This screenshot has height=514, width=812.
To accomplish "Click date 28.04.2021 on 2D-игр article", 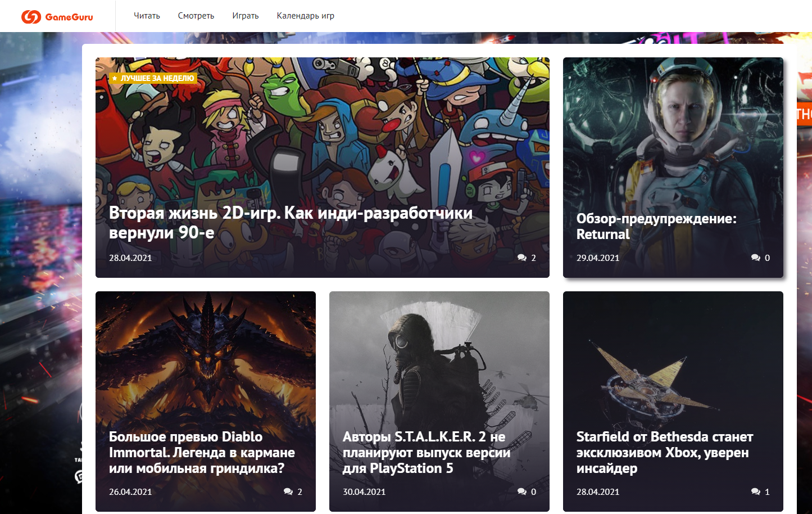I will [130, 258].
